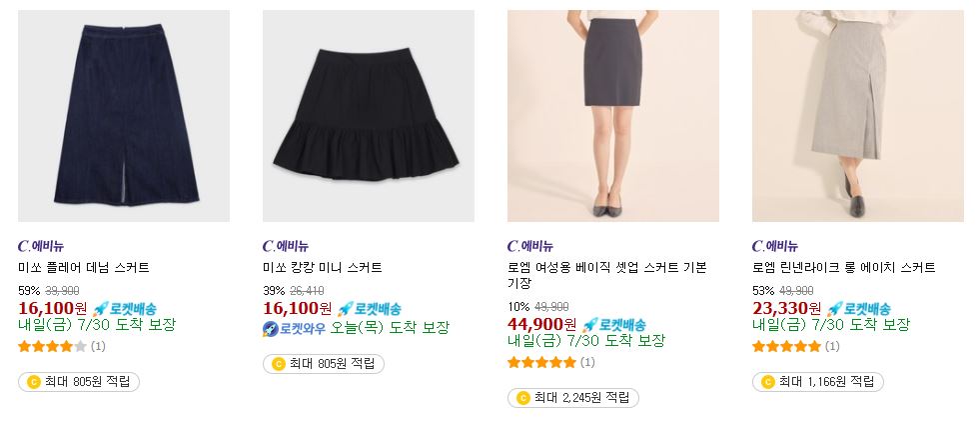Click 최대 1,166원 적립 cashback badge
Screen dimensions: 980x424
(817, 381)
